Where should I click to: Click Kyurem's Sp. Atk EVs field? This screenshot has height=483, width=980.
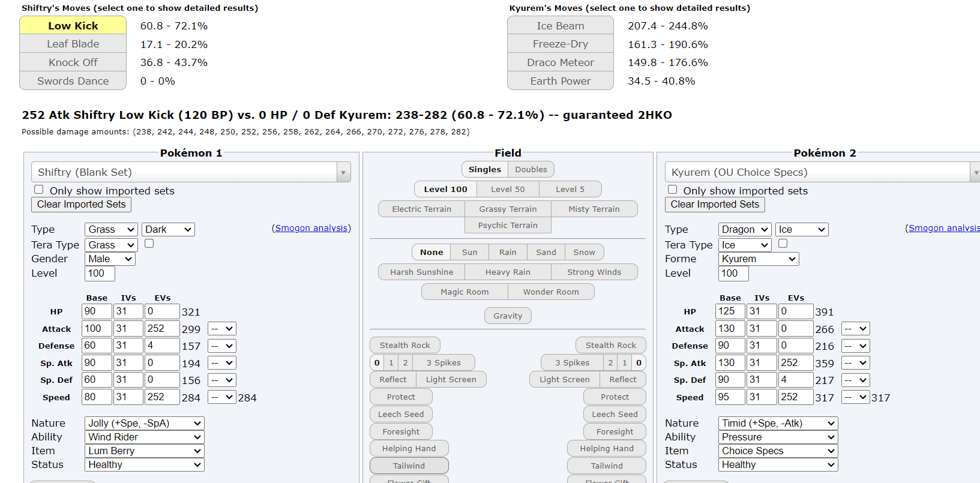pos(796,362)
